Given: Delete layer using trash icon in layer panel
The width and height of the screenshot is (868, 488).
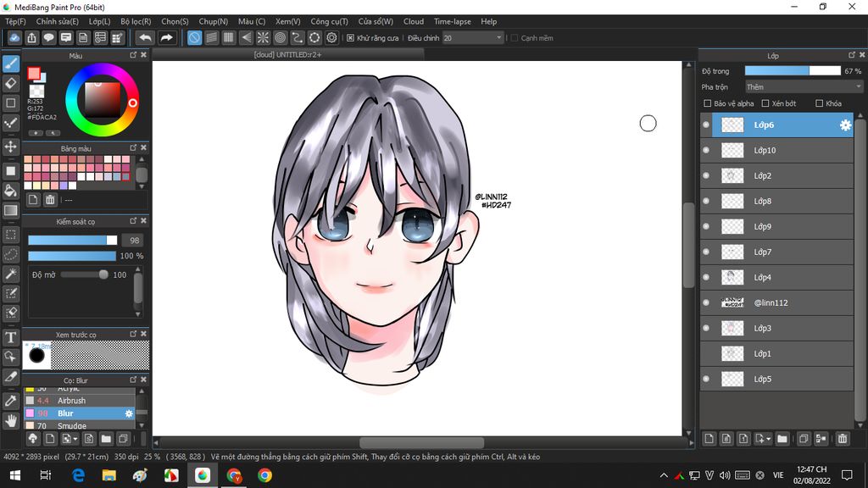Looking at the screenshot, I should coord(843,439).
